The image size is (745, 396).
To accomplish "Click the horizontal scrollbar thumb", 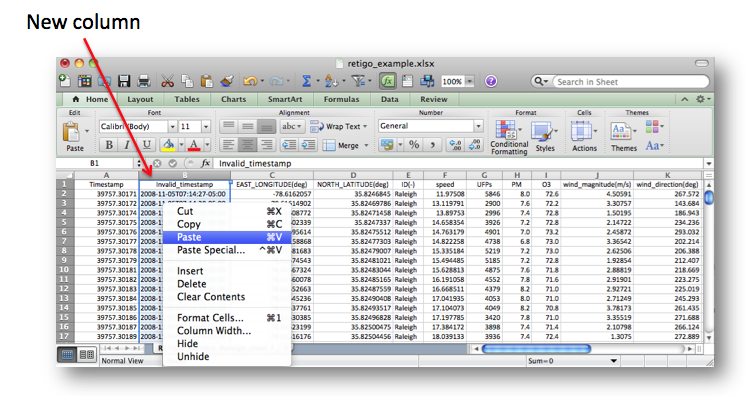I will click(x=536, y=348).
